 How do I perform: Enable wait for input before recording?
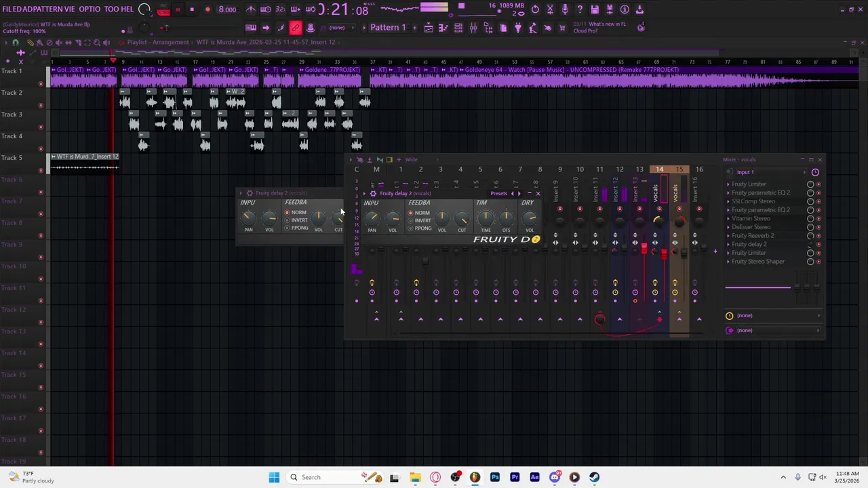click(266, 9)
